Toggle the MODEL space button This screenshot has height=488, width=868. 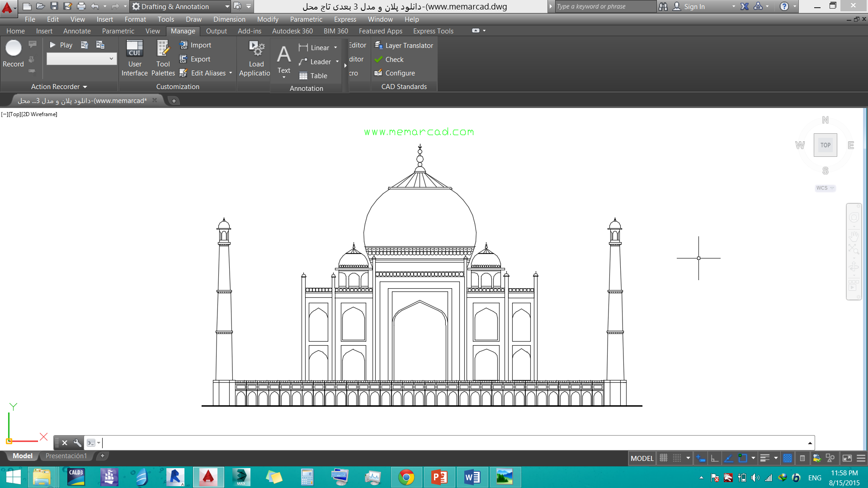pos(642,458)
